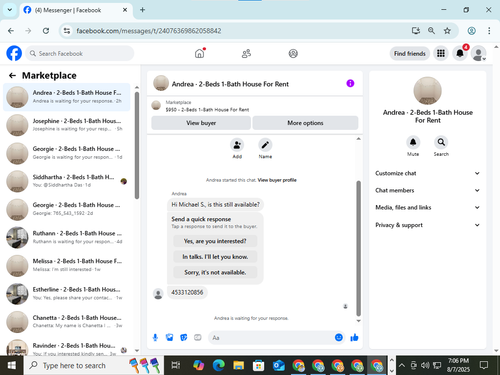Expand Chat members section
The width and height of the screenshot is (500, 375).
tap(428, 190)
